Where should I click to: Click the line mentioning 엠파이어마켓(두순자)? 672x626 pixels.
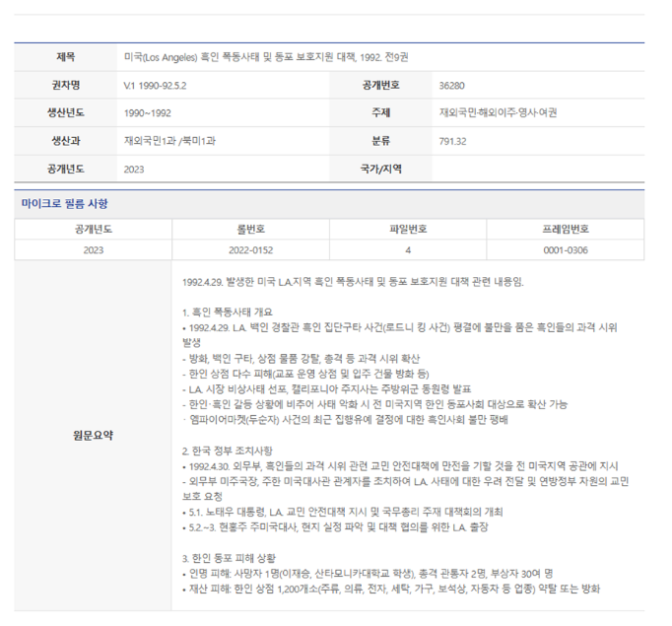coord(345,420)
